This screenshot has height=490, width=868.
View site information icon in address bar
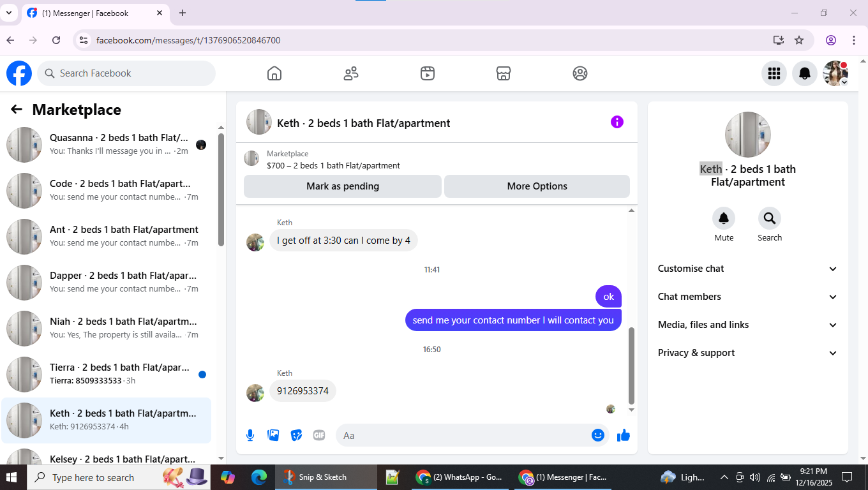coord(83,40)
